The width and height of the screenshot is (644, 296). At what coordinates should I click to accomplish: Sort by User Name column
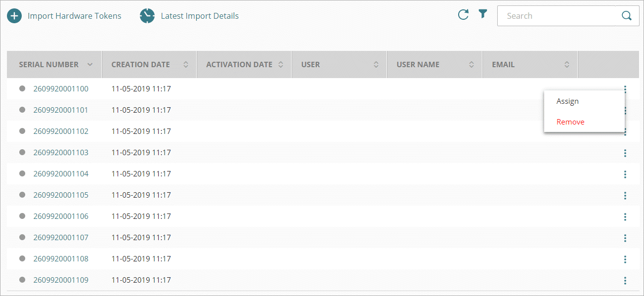pyautogui.click(x=472, y=64)
